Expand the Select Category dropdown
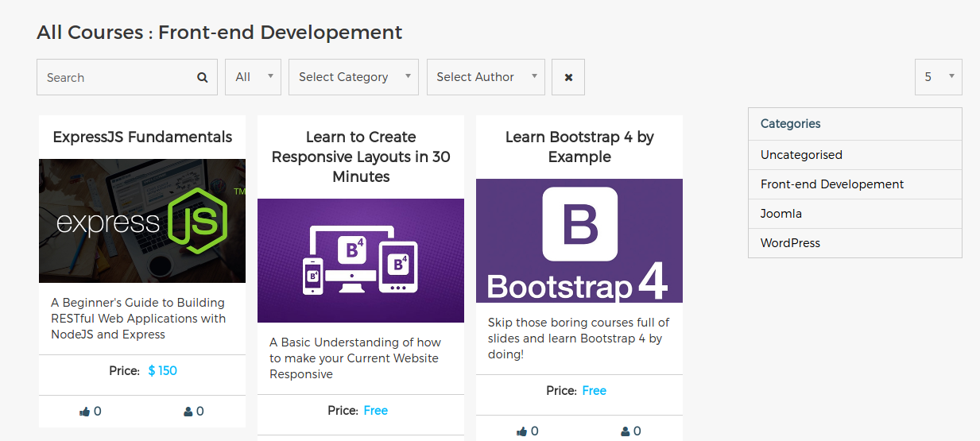Screen dimensions: 980x441 click(353, 77)
